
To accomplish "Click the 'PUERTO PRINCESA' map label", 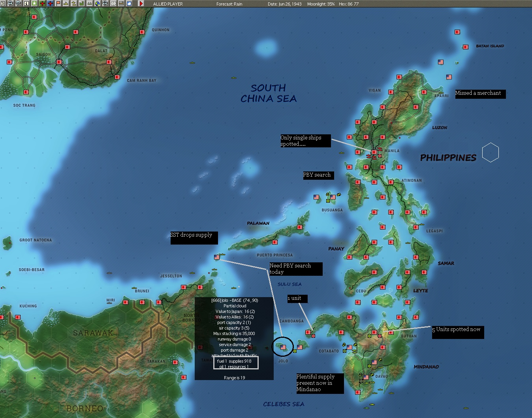I will pyautogui.click(x=275, y=255).
